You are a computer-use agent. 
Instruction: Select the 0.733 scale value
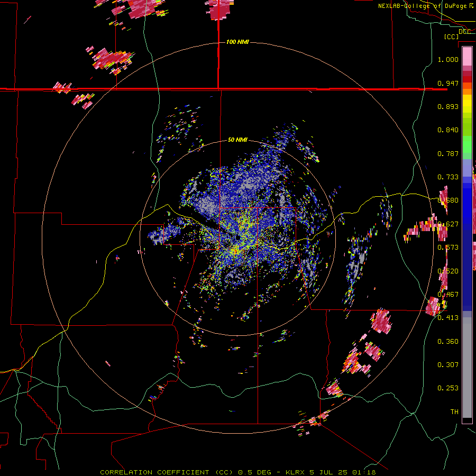(448, 177)
